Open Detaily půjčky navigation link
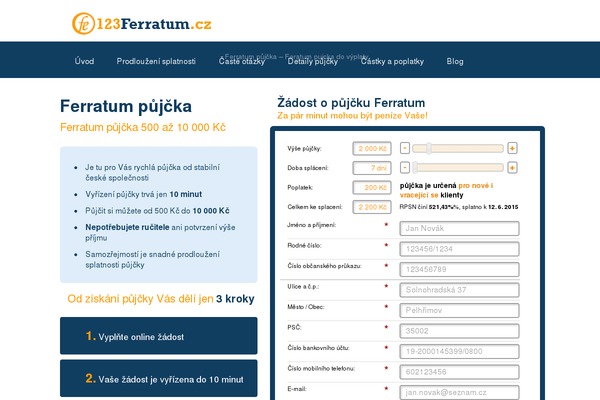 pos(313,61)
